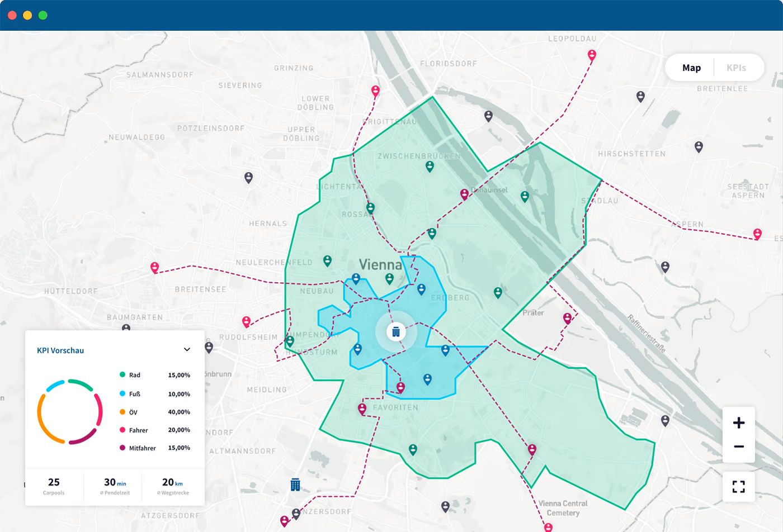This screenshot has width=783, height=532.
Task: Click the green window maximize dot
Action: [x=43, y=15]
